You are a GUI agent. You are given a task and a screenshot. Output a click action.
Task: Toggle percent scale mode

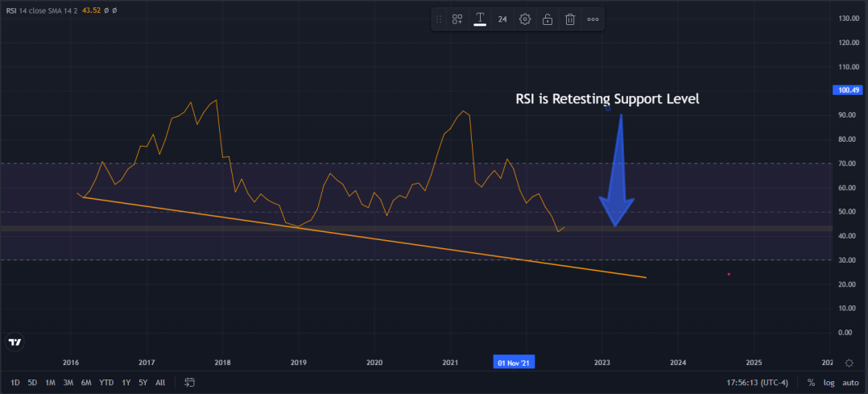[811, 383]
